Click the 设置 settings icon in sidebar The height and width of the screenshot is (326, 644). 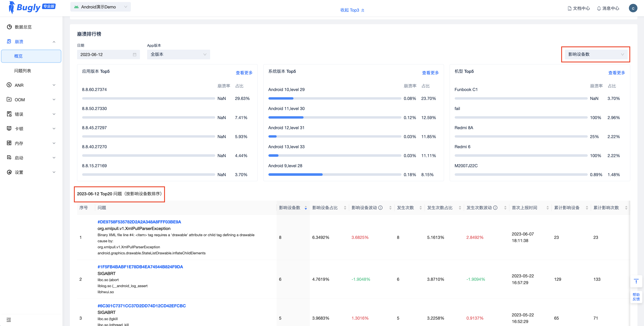click(9, 172)
